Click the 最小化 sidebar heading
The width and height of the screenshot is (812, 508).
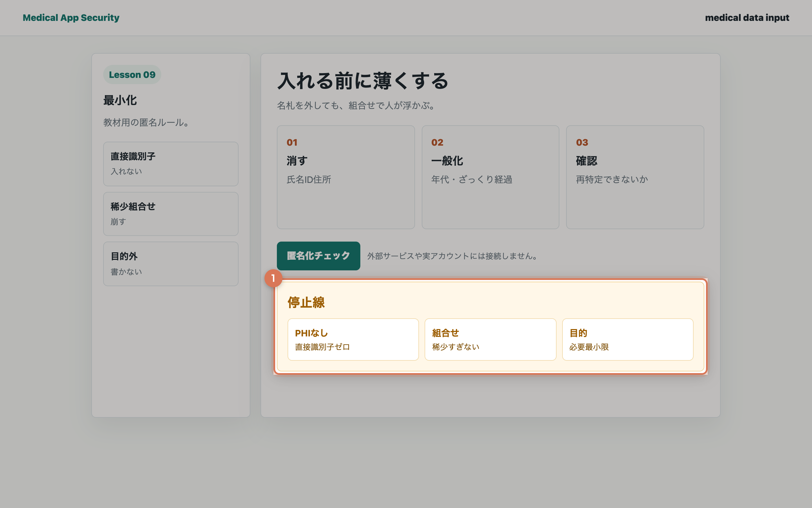[x=120, y=100]
